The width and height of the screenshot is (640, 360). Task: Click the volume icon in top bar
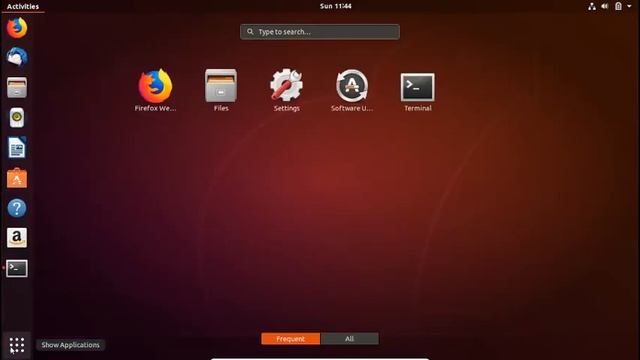coord(604,6)
